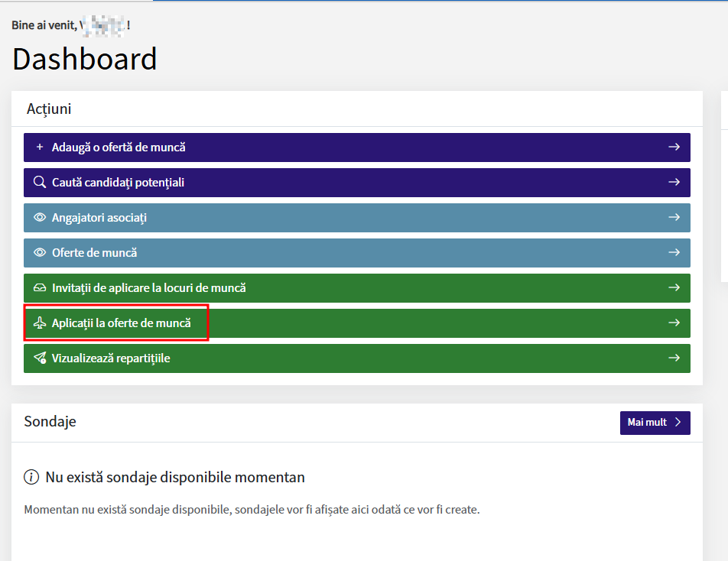Click the chevron inside the Mai mult button
The height and width of the screenshot is (561, 728).
[x=678, y=423]
